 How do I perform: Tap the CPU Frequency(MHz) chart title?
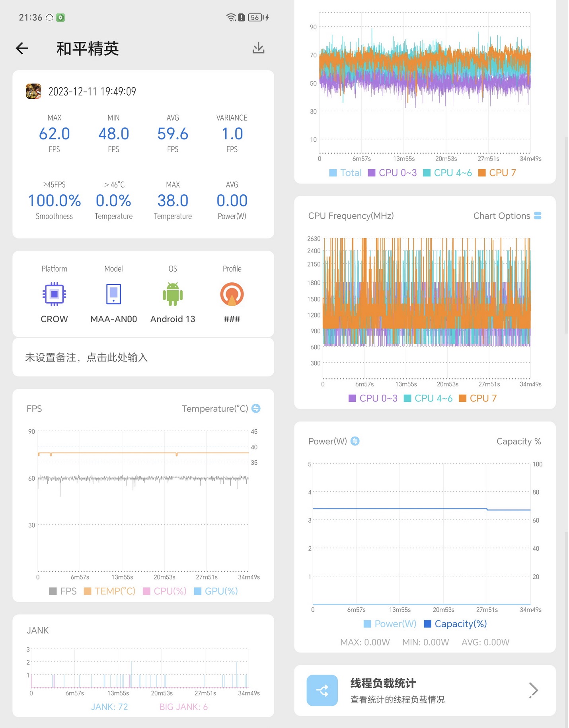(351, 215)
